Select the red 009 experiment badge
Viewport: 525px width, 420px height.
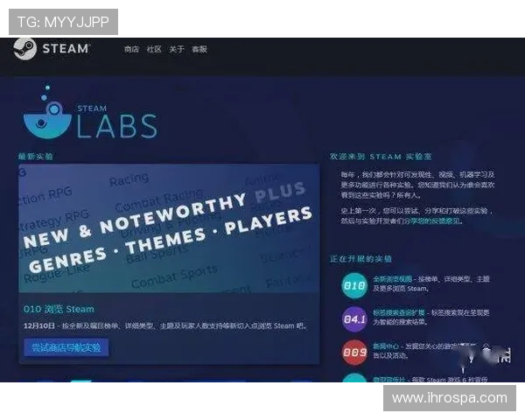354,353
